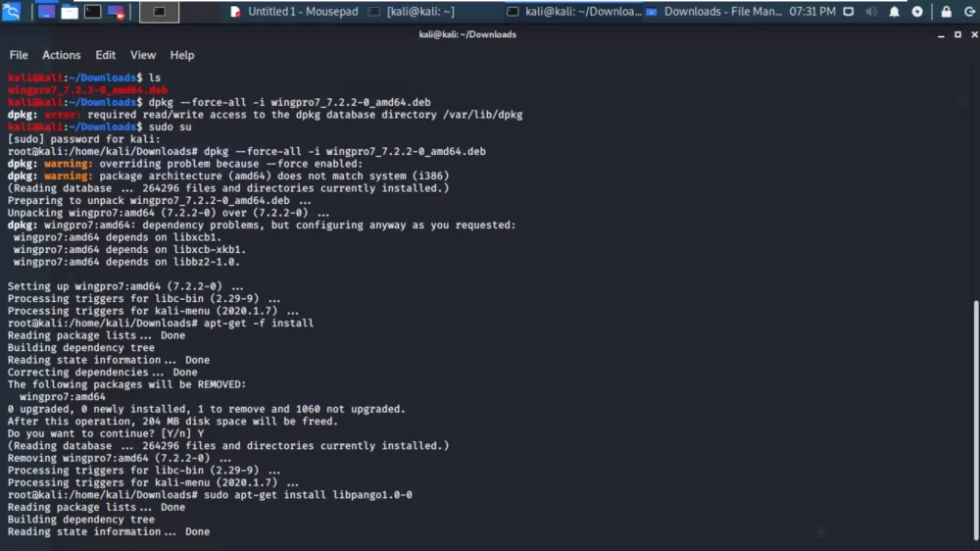Open the file manager launcher icon
Image resolution: width=980 pixels, height=551 pixels.
click(x=70, y=11)
